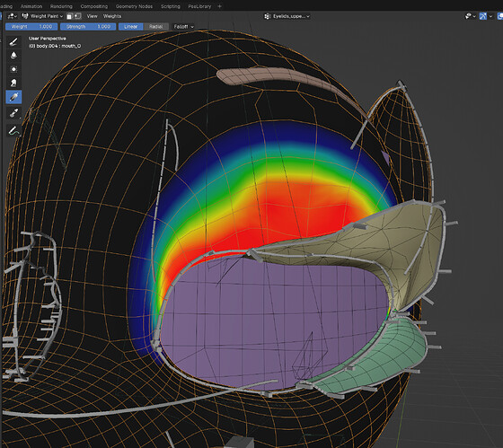This screenshot has width=503, height=448.
Task: Adjust the Strength slider
Action: [x=88, y=27]
